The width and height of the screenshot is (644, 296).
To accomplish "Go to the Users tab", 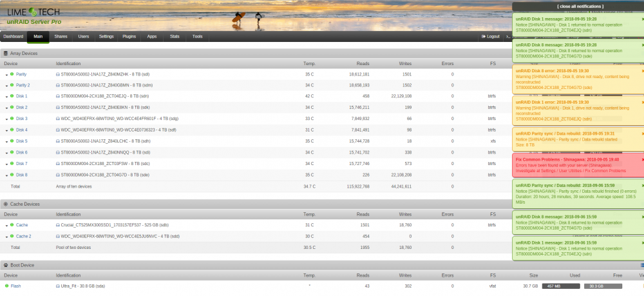I will [x=83, y=37].
